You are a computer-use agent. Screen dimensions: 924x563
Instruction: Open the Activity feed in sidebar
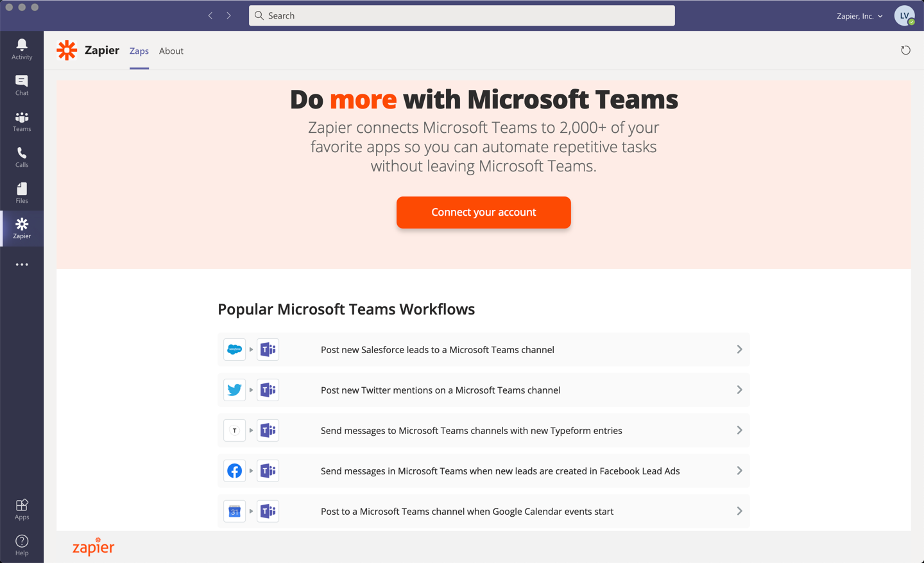click(22, 49)
